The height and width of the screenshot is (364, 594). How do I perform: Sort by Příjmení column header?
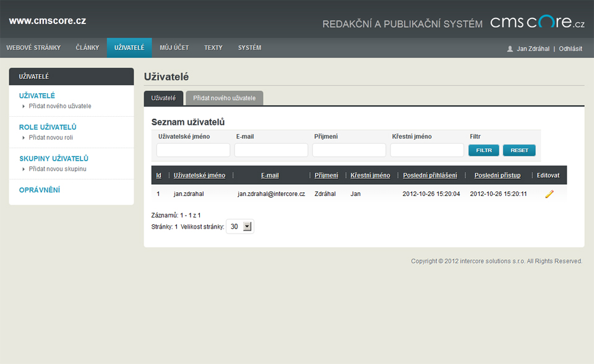click(x=326, y=175)
